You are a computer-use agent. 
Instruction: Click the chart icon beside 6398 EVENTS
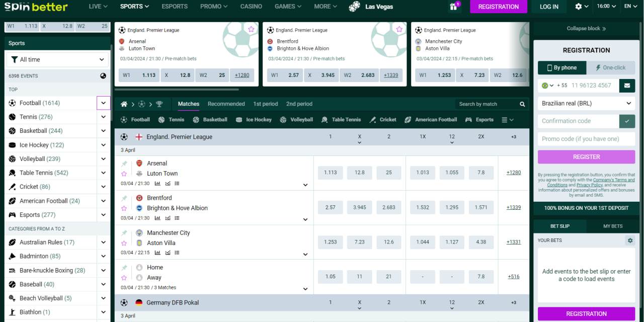pos(103,76)
